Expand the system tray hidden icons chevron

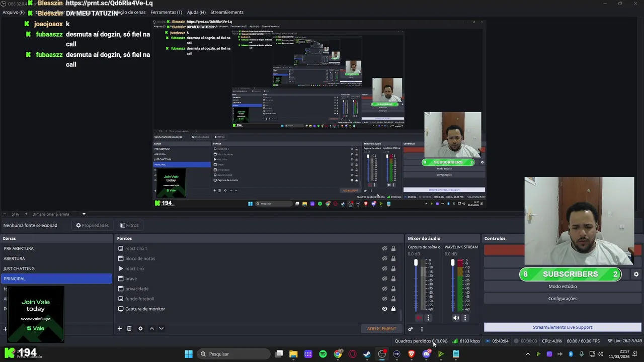pos(528,354)
